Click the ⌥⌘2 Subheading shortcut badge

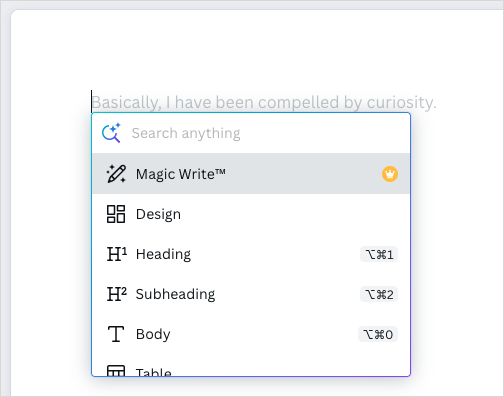click(379, 294)
